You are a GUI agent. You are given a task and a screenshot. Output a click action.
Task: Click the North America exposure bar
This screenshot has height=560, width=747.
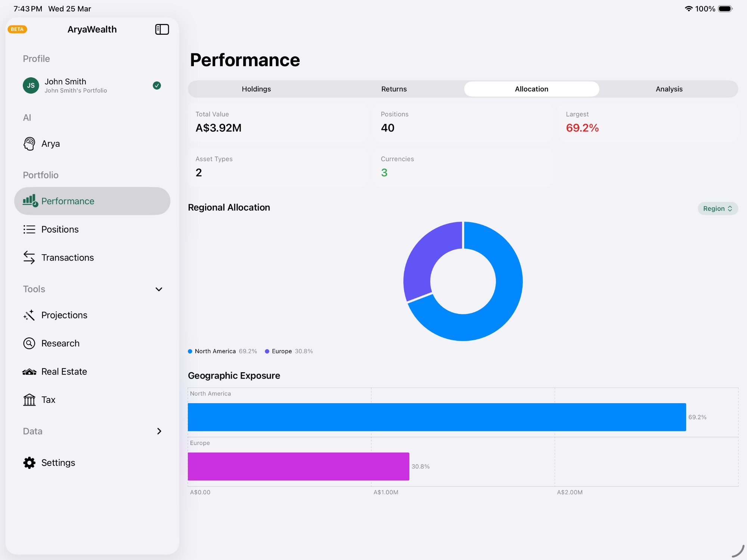click(x=436, y=417)
